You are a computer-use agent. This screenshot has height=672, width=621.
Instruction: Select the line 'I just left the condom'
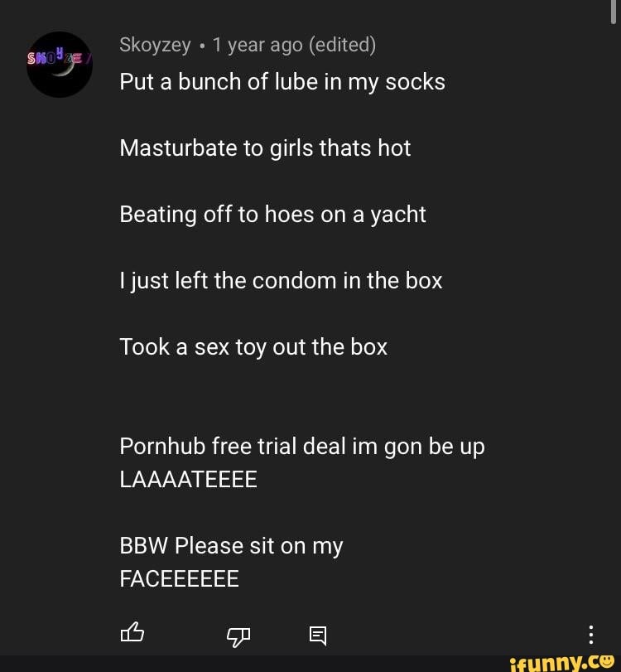(281, 281)
